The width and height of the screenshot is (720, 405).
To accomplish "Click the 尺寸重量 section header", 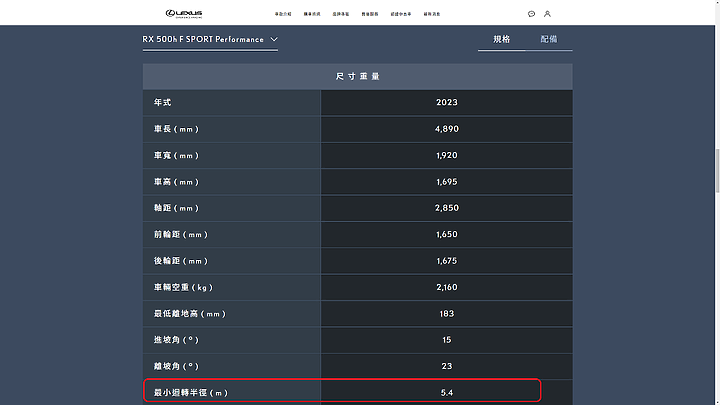I will [x=357, y=76].
